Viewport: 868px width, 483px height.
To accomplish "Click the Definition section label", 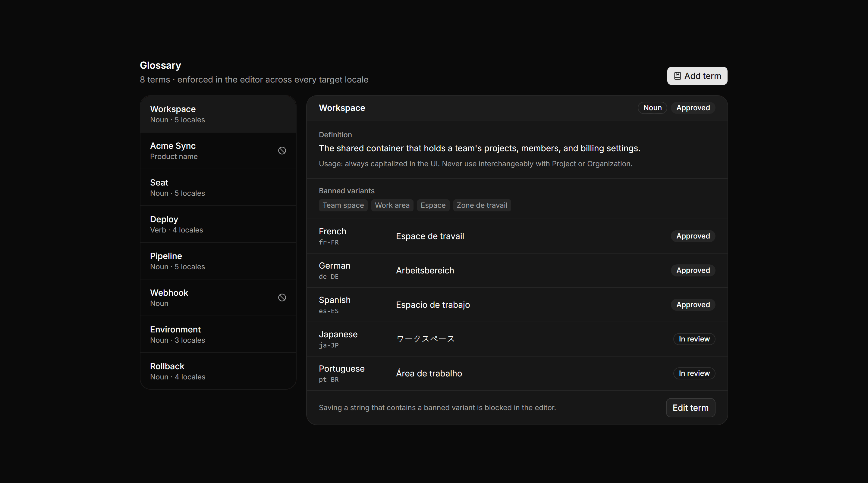I will [x=335, y=135].
